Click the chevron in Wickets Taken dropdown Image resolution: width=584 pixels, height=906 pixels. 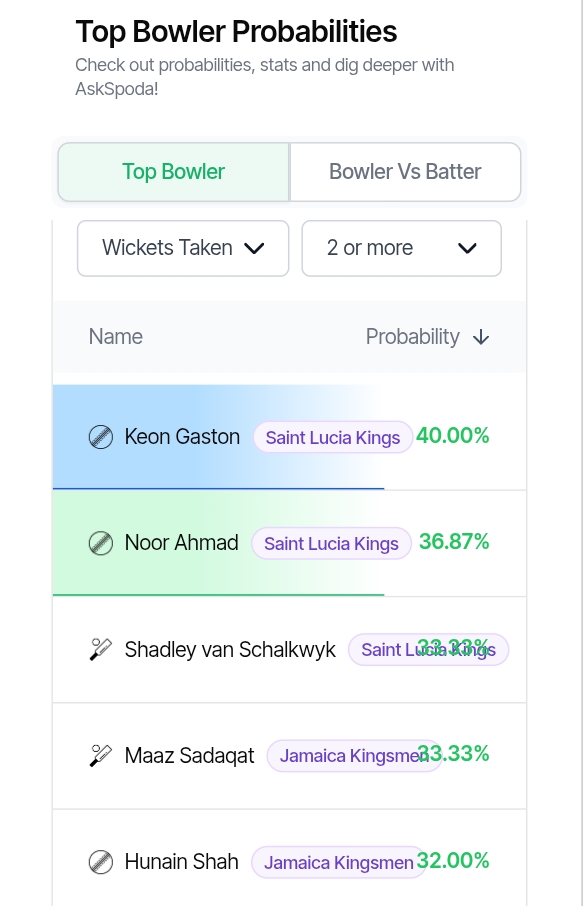[254, 248]
